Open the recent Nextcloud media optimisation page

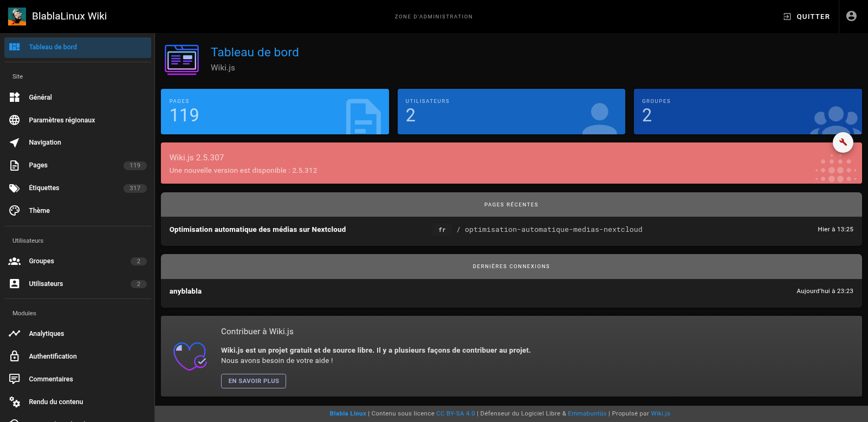click(x=257, y=230)
